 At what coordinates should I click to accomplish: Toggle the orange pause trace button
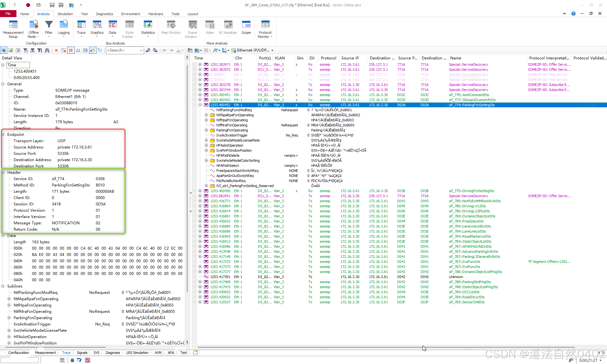pyautogui.click(x=71, y=50)
